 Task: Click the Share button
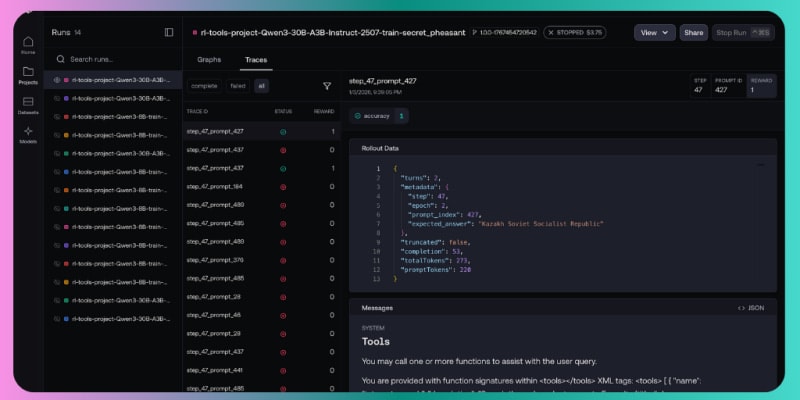coord(693,33)
